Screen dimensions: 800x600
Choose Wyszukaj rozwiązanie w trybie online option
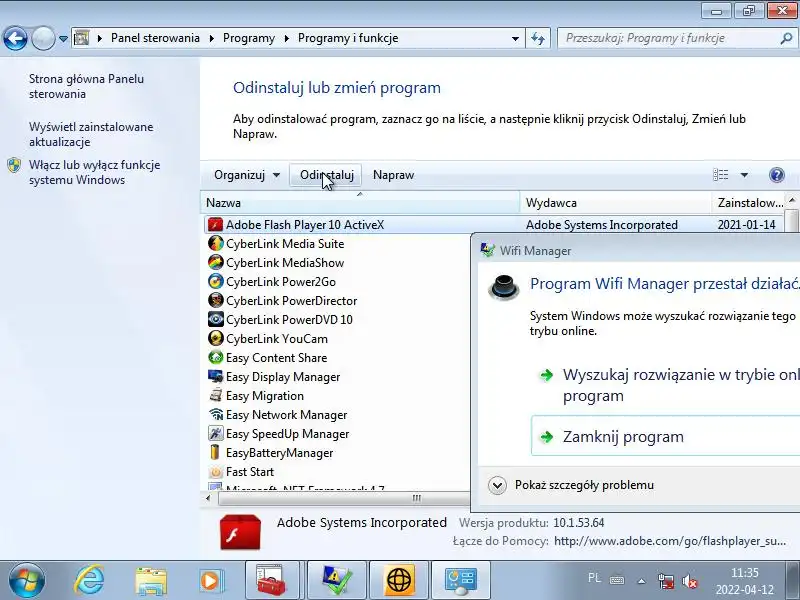coord(668,385)
